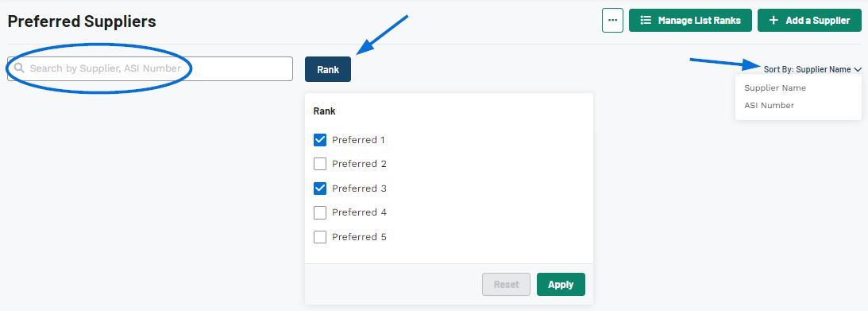Enable the Preferred 4 checkbox
868x311 pixels.
(320, 212)
